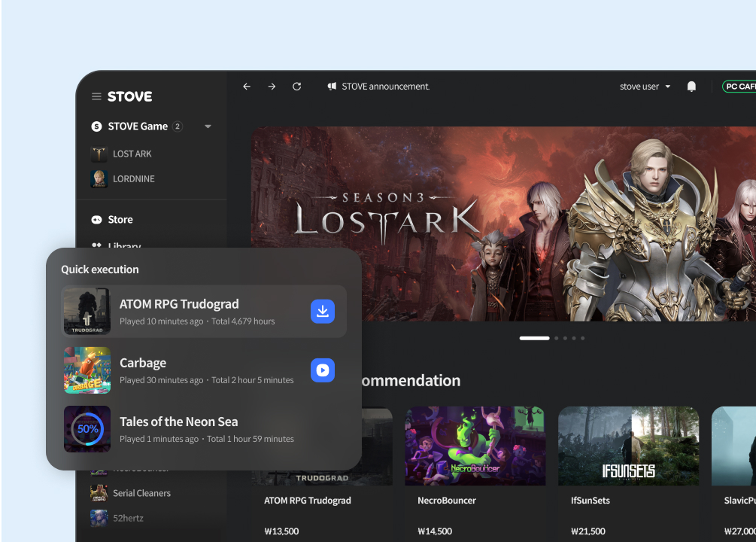Screen dimensions: 756x542
Task: Select ATOM RPG Trudograd title in Quick execution
Action: click(179, 304)
